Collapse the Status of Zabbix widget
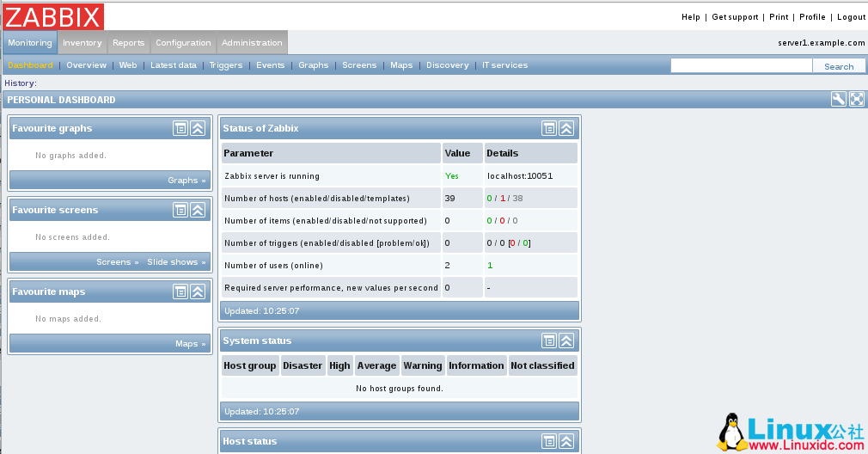Image resolution: width=868 pixels, height=454 pixels. [x=566, y=128]
